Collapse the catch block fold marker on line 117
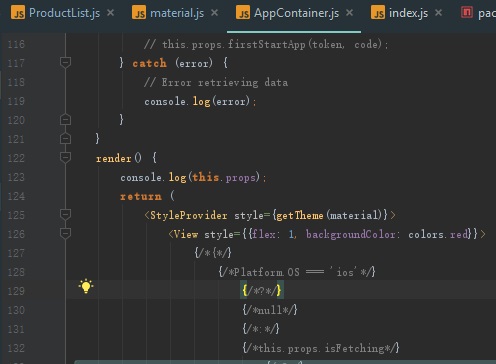The height and width of the screenshot is (364, 496). 65,62
